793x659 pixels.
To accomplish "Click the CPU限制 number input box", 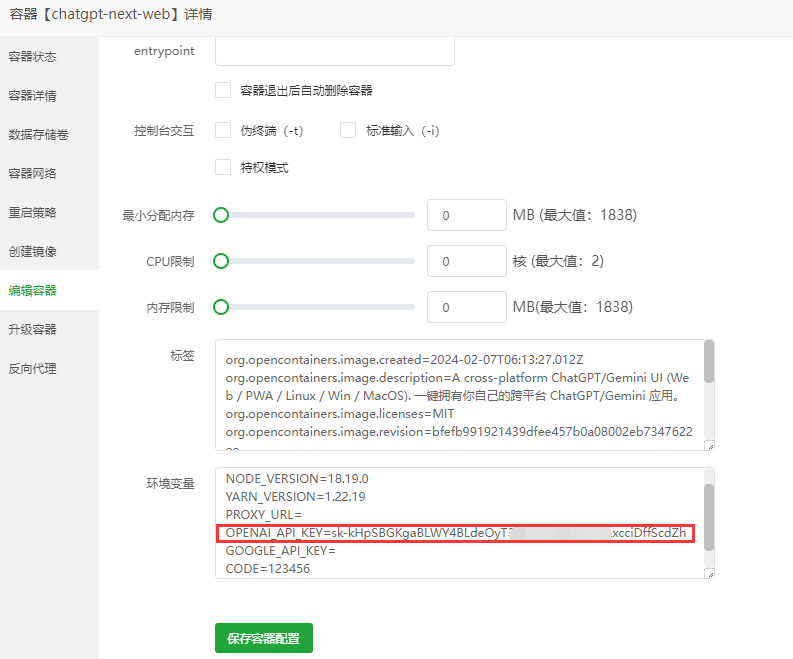I will click(466, 261).
